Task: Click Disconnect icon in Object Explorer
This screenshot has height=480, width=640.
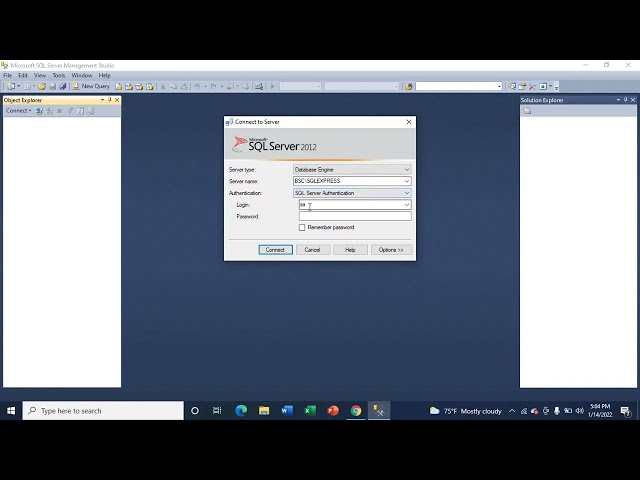Action: pos(49,111)
